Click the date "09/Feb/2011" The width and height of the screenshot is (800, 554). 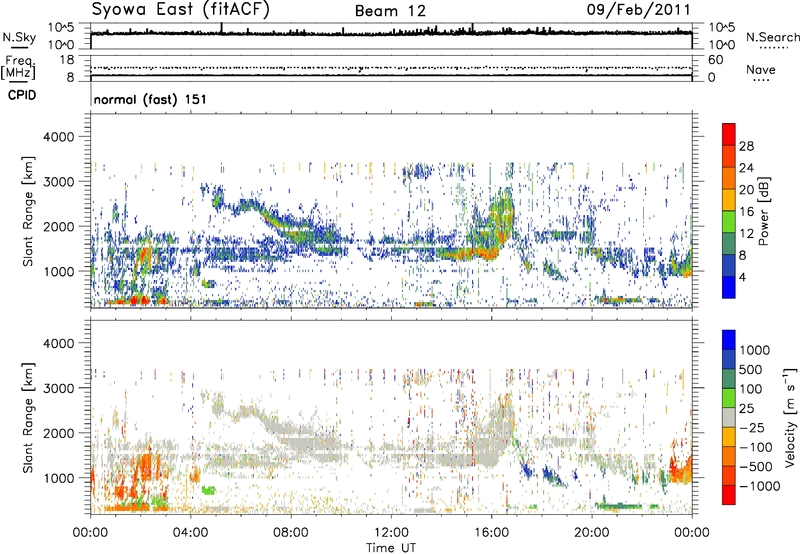pos(638,9)
